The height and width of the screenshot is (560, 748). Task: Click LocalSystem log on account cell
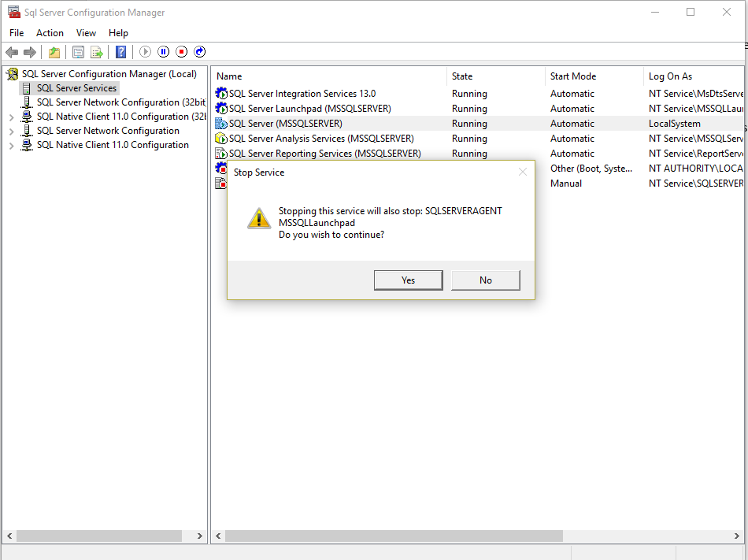[x=675, y=124]
